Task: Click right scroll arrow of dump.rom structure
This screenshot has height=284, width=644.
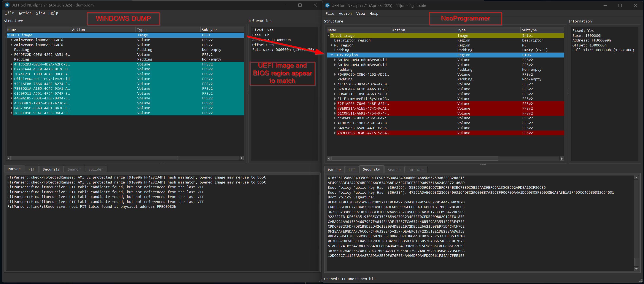Action: pyautogui.click(x=242, y=158)
